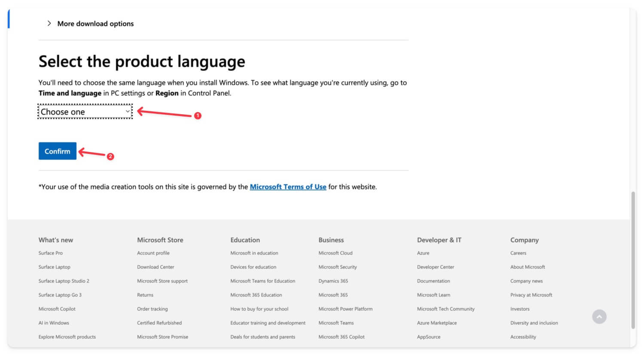
Task: Open Microsoft Teams link under Business
Action: point(336,323)
